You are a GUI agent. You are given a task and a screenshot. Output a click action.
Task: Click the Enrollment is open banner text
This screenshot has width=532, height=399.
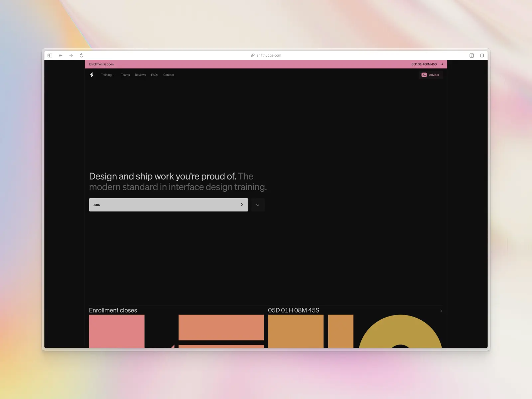point(101,64)
